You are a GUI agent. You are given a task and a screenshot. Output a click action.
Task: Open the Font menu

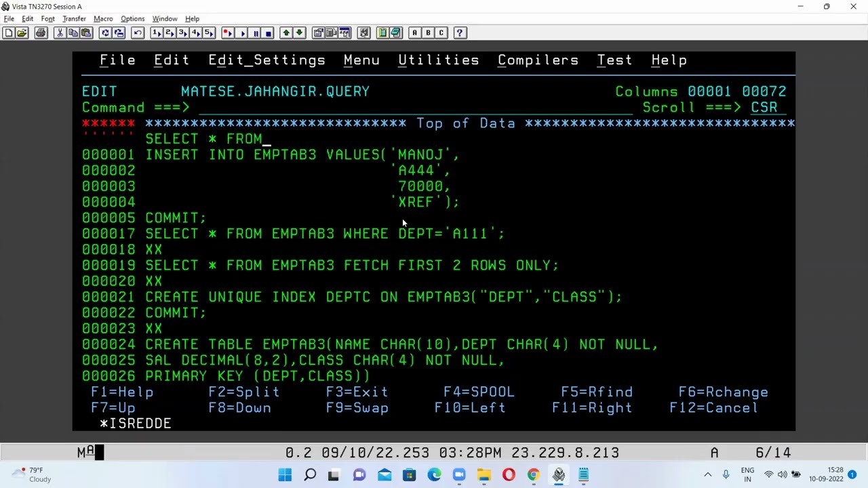(47, 18)
